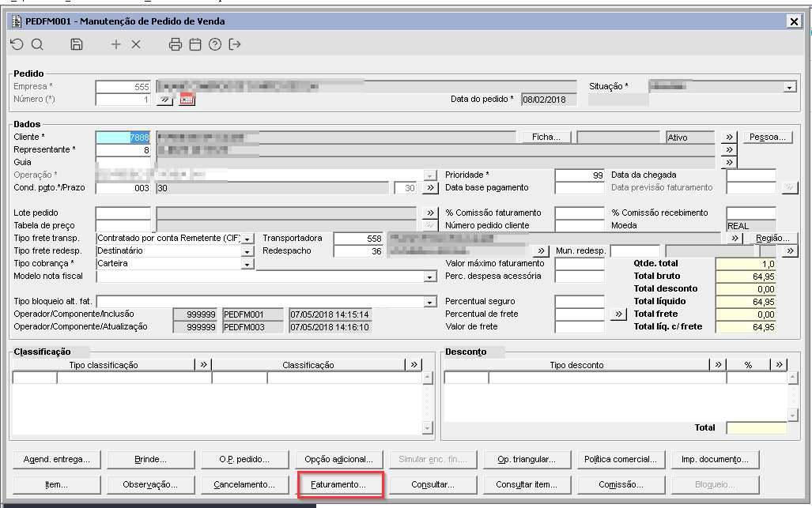Open lookup arrow on Representante row
The height and width of the screenshot is (508, 812).
[x=729, y=149]
